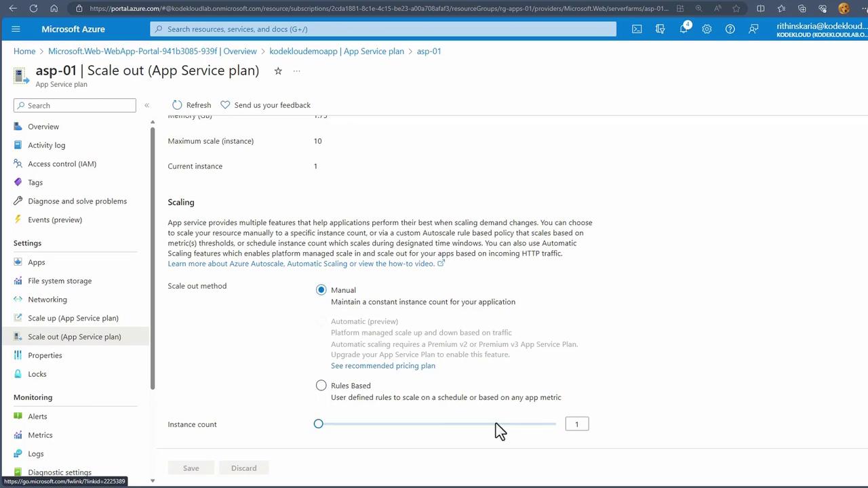Click Send us your feedback button
Screen dimensions: 868x488
pyautogui.click(x=266, y=105)
